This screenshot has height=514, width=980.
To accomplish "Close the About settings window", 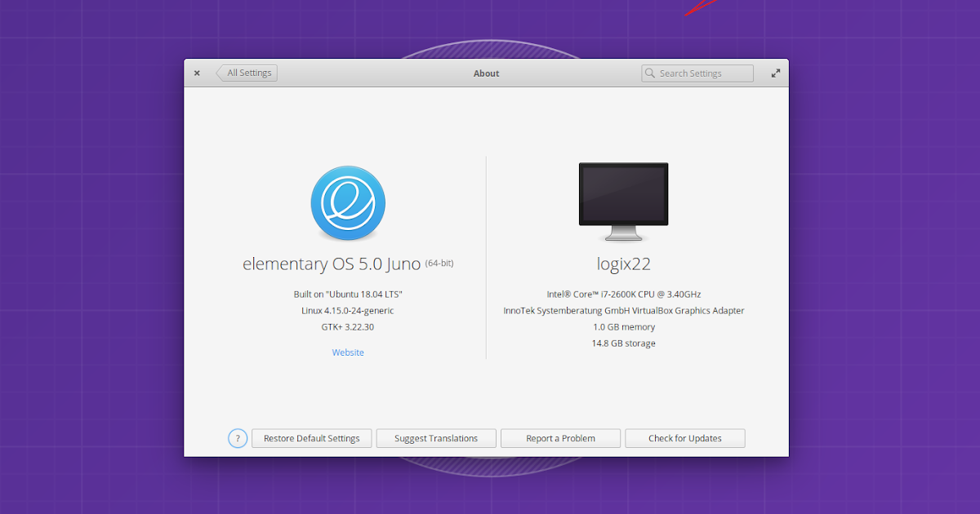I will click(x=197, y=73).
